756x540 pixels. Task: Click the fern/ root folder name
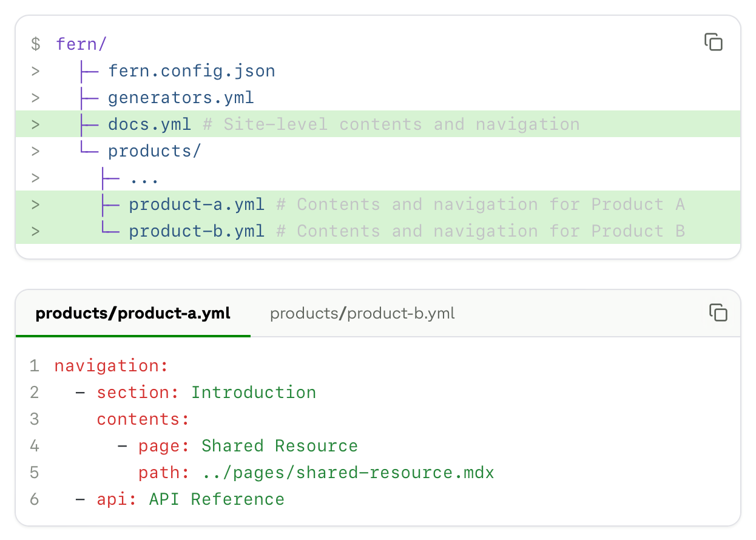(81, 44)
